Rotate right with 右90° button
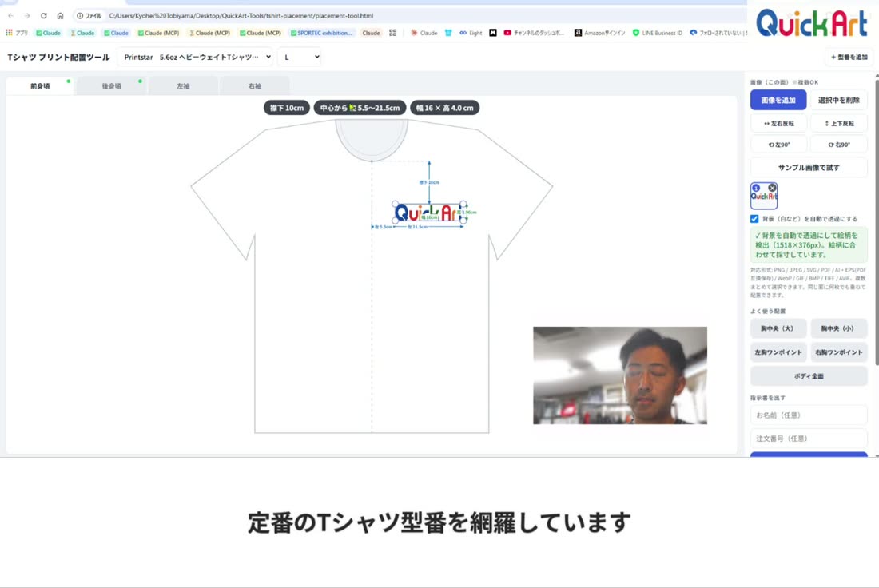The image size is (879, 588). [x=838, y=145]
